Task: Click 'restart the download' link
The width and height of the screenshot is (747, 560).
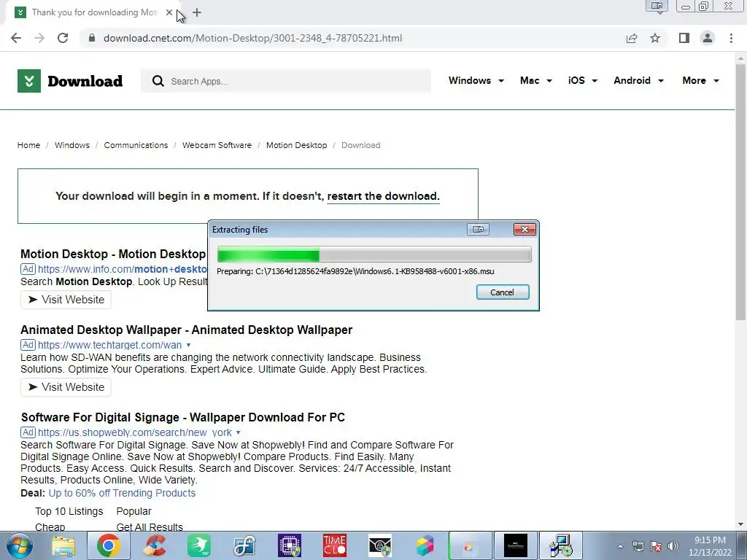Action: [383, 196]
